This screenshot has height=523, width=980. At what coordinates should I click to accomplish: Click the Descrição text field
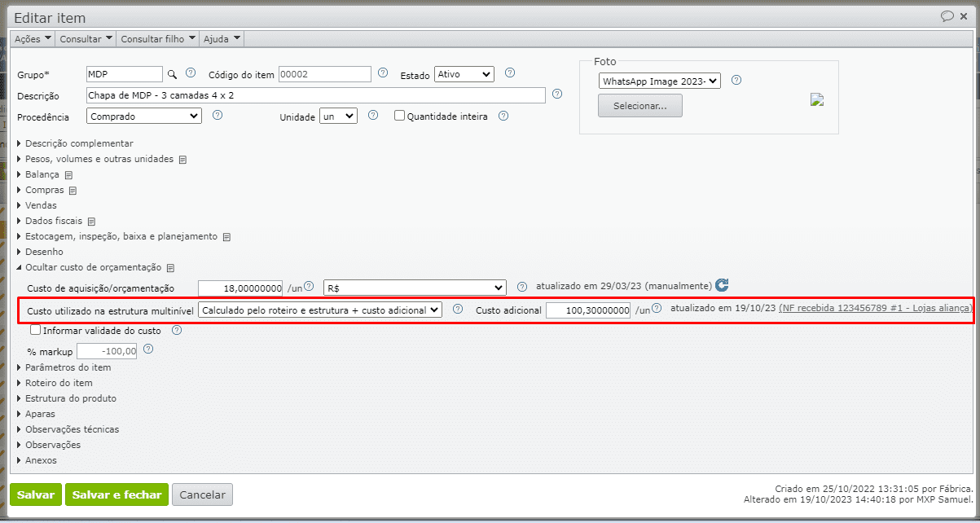click(x=315, y=95)
